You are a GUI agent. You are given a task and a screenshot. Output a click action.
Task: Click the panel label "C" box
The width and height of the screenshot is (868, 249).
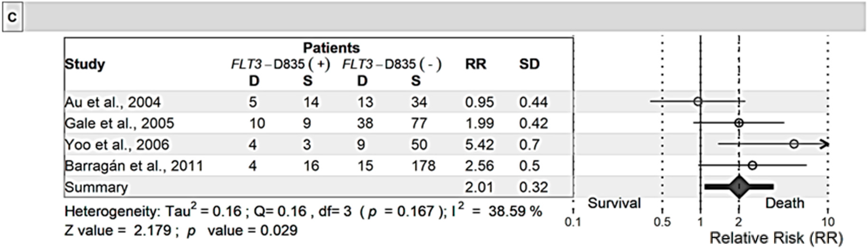pos(12,17)
